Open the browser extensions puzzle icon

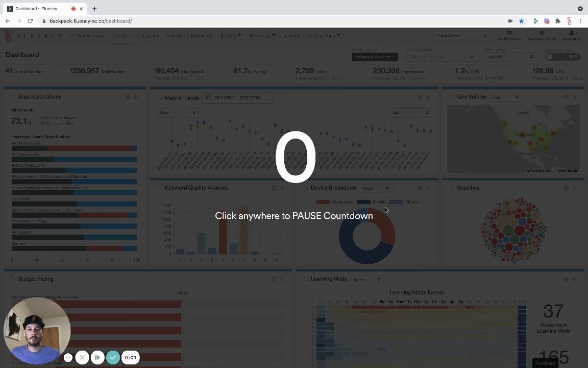coord(558,21)
